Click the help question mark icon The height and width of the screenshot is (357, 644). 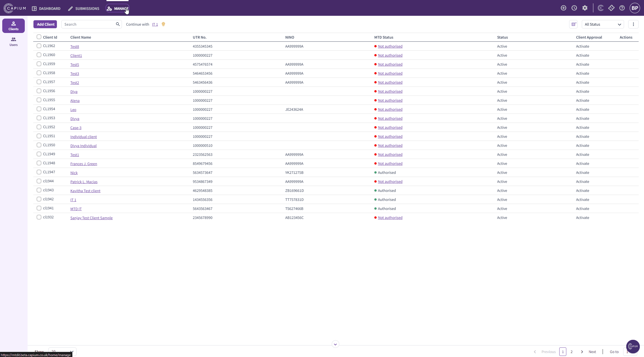tap(622, 8)
